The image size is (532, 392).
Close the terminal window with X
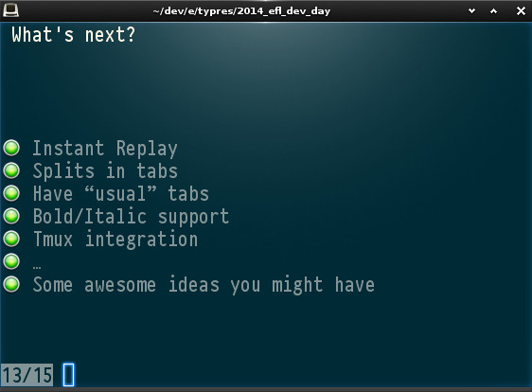[x=521, y=10]
